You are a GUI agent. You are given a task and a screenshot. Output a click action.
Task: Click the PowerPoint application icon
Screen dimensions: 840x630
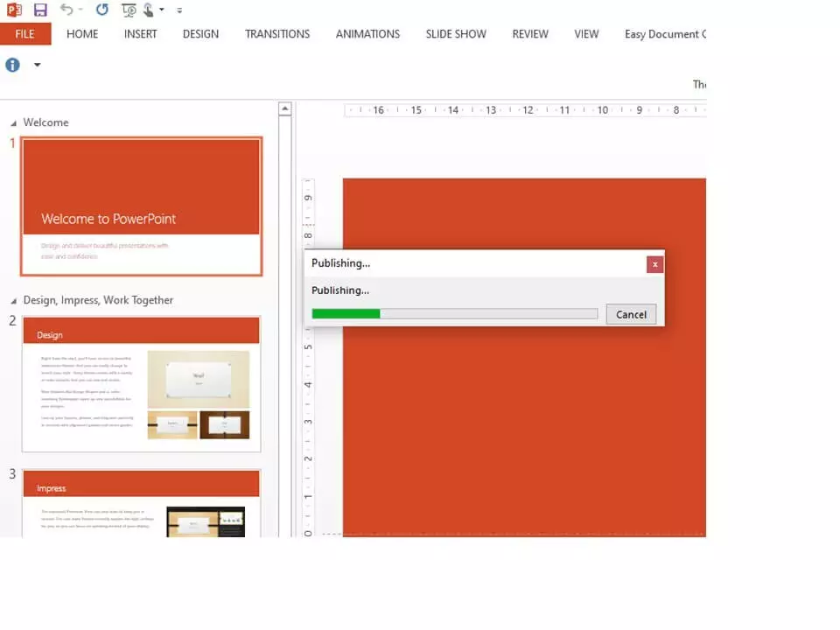click(x=14, y=9)
